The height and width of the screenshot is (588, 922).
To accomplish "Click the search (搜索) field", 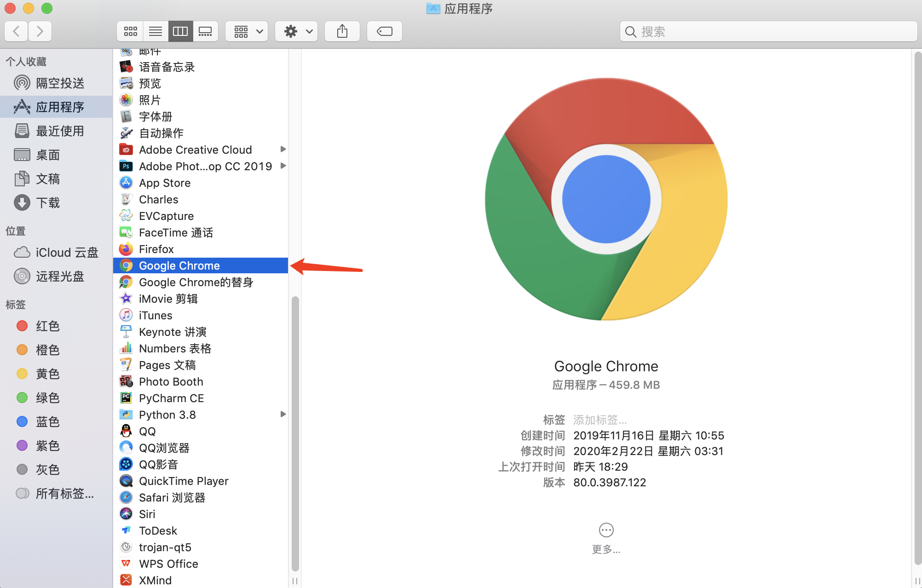I will [x=768, y=32].
